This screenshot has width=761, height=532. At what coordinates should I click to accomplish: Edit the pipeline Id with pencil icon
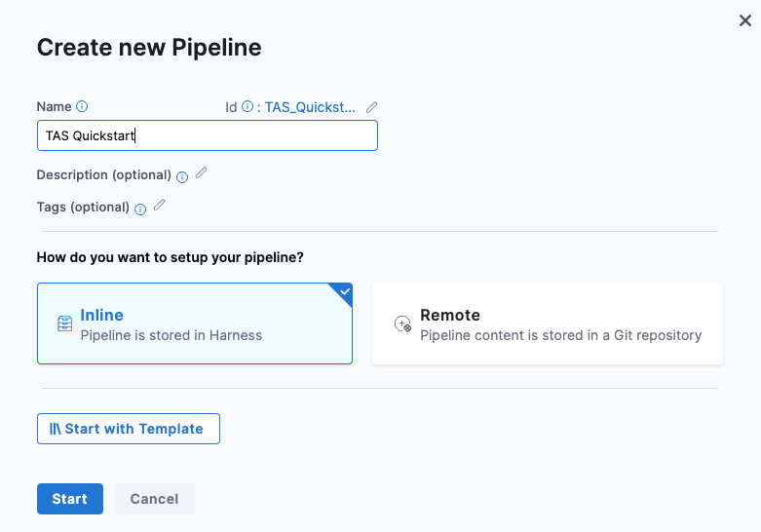pyautogui.click(x=372, y=107)
